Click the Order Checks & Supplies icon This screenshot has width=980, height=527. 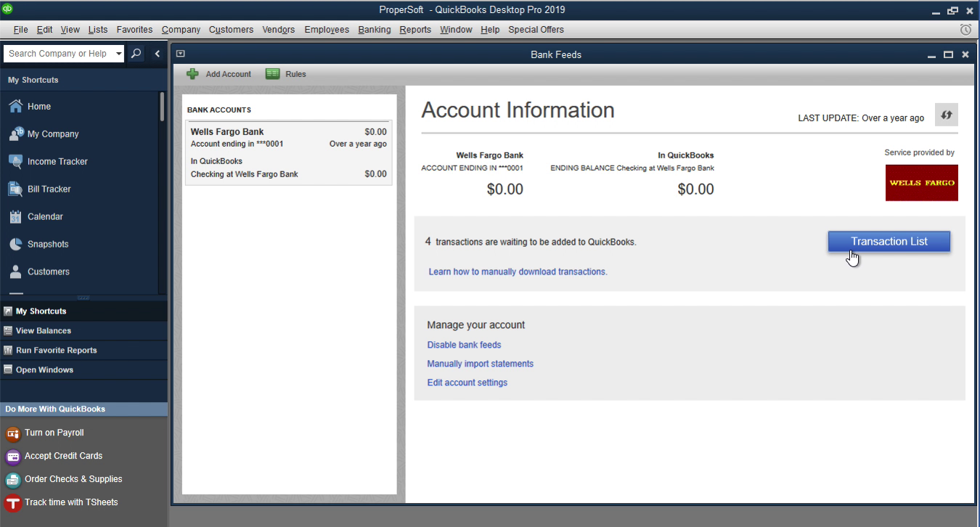tap(12, 480)
